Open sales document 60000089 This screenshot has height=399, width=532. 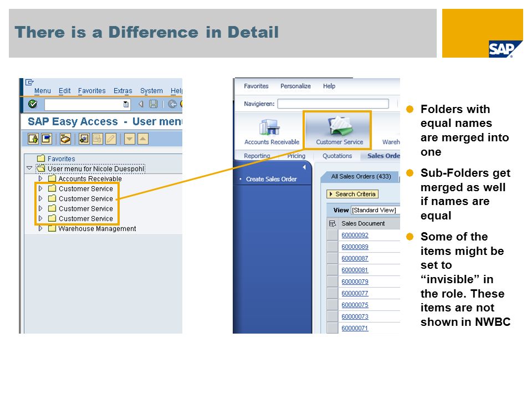[355, 247]
